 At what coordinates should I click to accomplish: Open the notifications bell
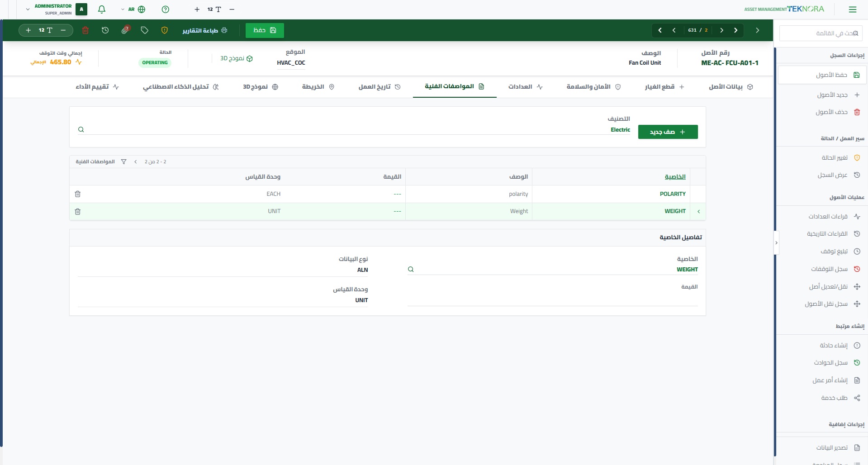click(x=102, y=9)
